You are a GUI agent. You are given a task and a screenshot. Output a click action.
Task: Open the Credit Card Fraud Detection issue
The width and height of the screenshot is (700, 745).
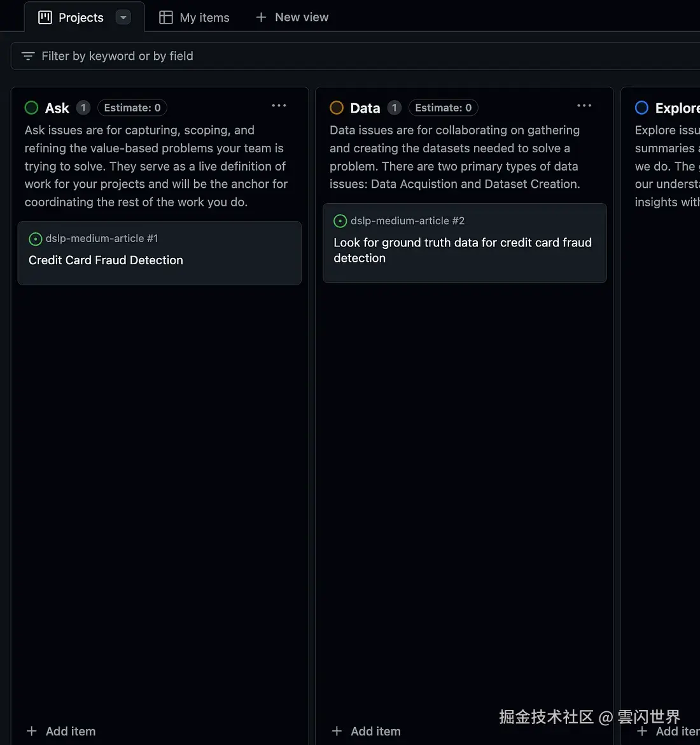tap(106, 260)
